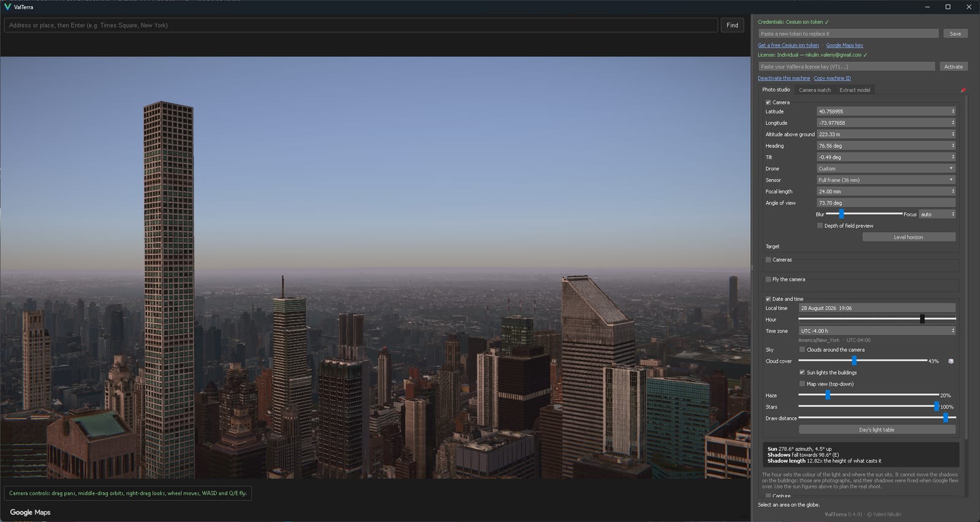
Task: Click the Draw distance slider handle
Action: pyautogui.click(x=946, y=418)
